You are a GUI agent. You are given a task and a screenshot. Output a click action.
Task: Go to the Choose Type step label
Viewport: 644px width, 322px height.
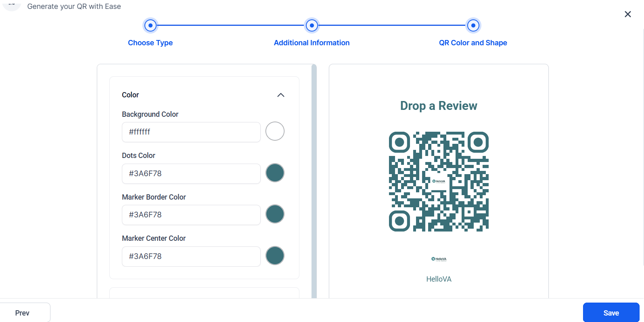click(x=151, y=43)
